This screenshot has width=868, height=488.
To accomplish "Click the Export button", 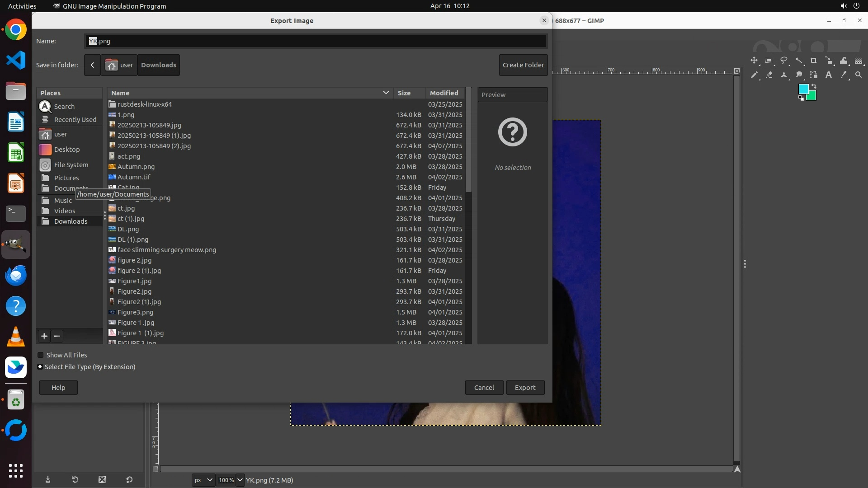I will pyautogui.click(x=525, y=388).
